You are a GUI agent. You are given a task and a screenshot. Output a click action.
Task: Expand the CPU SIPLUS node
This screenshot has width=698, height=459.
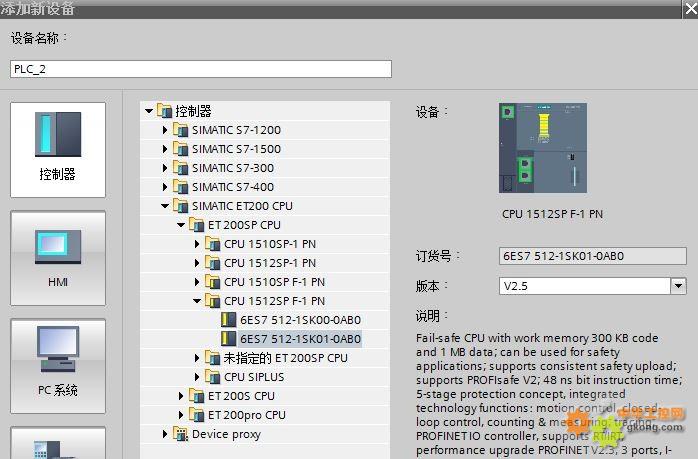point(197,377)
